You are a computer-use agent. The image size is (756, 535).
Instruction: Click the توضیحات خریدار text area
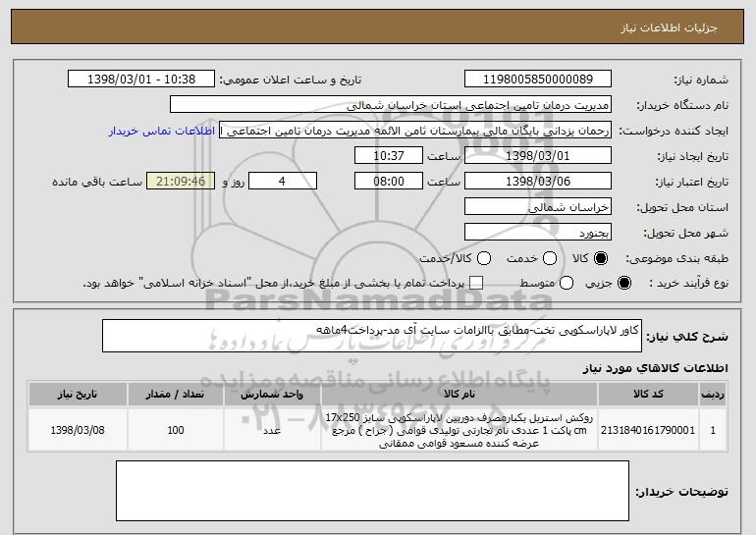pyautogui.click(x=372, y=491)
